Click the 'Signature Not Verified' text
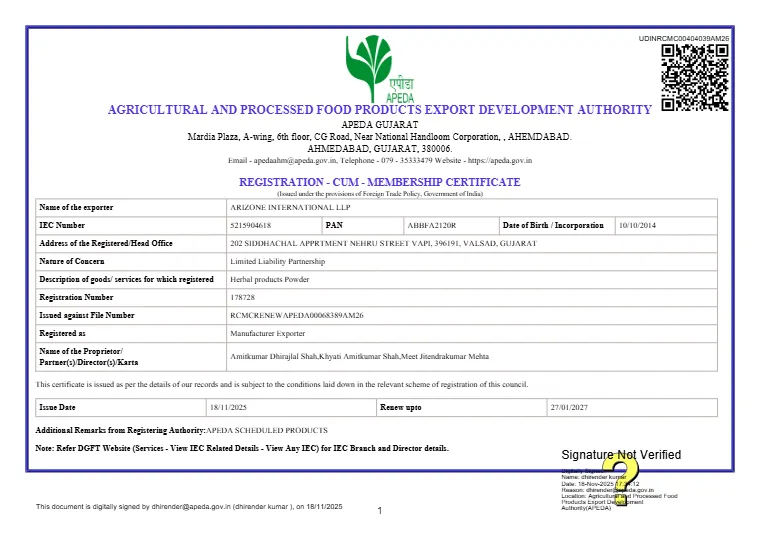This screenshot has height=540, width=760. click(x=621, y=455)
